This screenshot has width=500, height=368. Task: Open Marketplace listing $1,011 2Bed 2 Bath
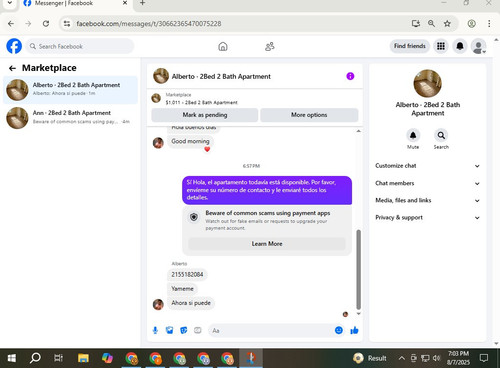[254, 99]
